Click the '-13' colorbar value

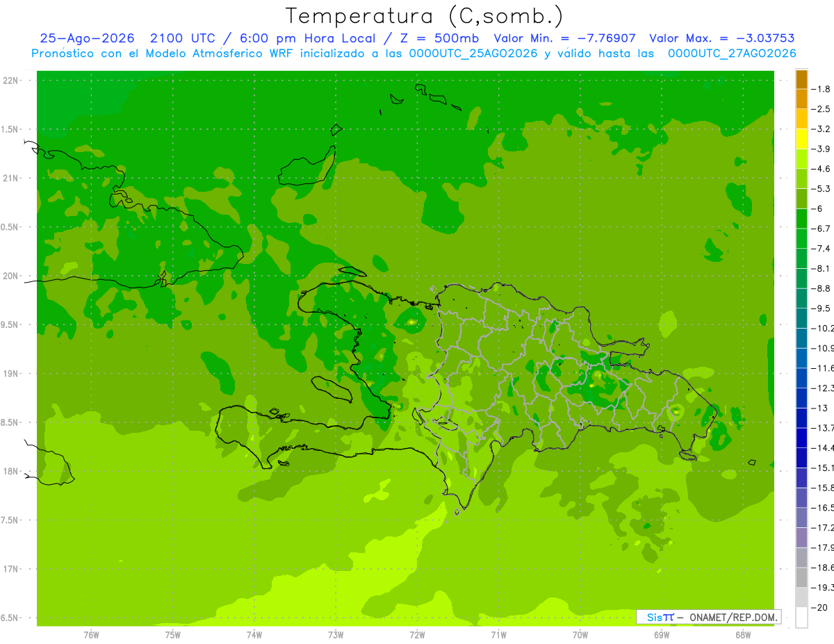tap(821, 408)
